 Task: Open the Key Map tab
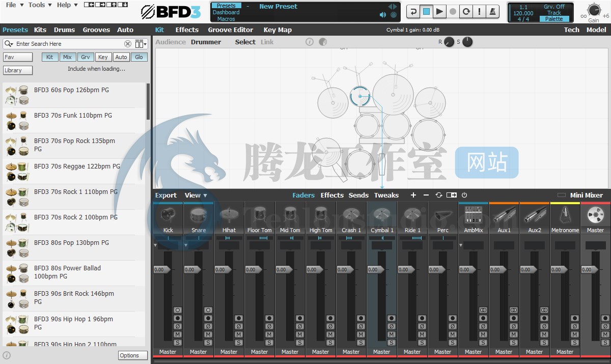point(277,30)
